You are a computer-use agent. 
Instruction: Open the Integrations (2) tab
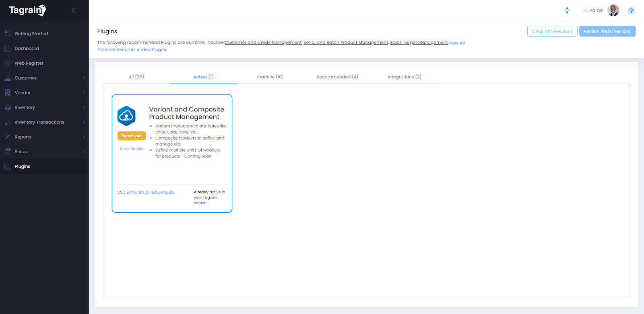[405, 77]
